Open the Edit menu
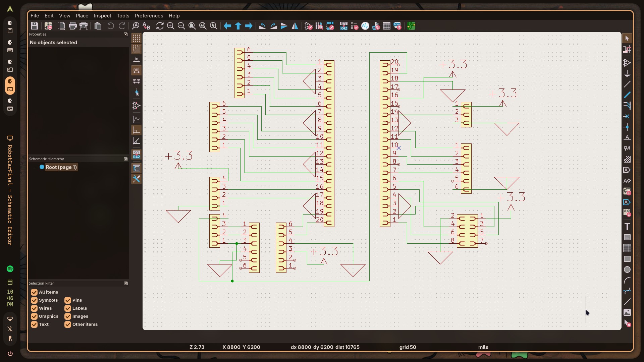 pyautogui.click(x=49, y=16)
